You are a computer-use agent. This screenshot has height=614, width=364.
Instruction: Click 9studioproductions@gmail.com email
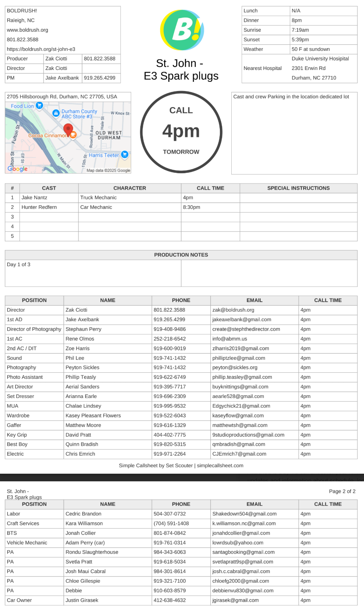[x=248, y=435]
